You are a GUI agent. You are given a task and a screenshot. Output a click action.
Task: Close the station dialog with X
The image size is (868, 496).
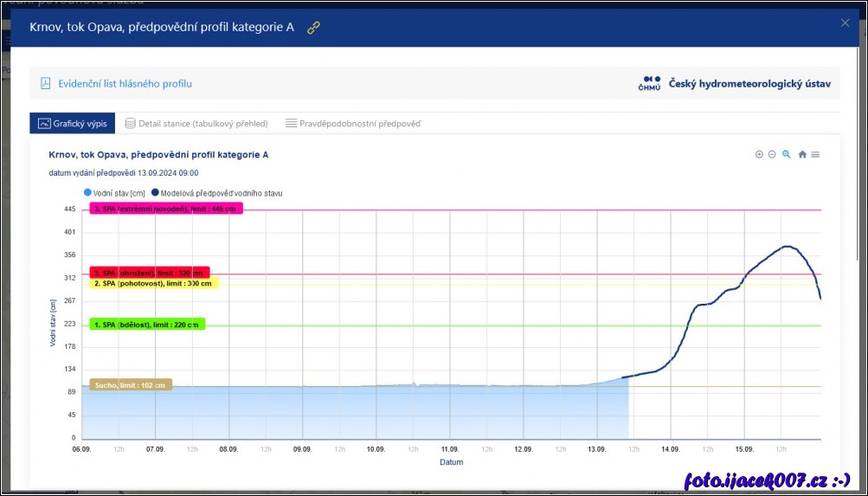tap(845, 23)
